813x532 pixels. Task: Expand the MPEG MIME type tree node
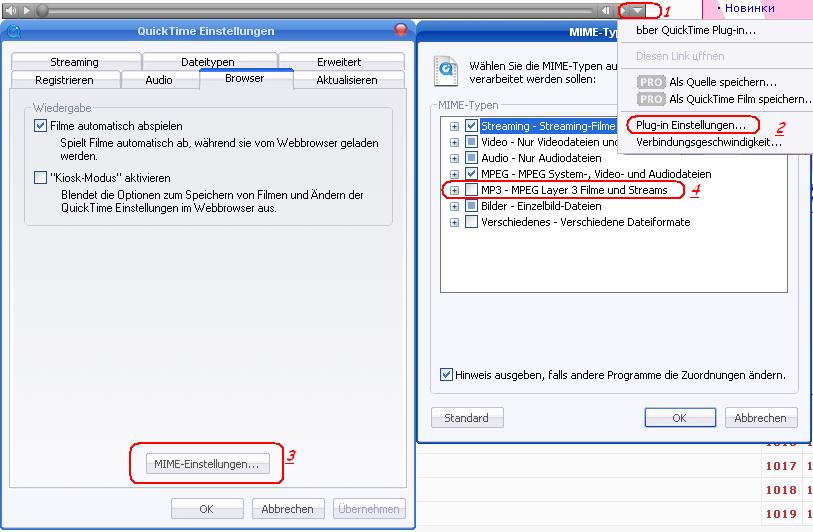pyautogui.click(x=454, y=174)
